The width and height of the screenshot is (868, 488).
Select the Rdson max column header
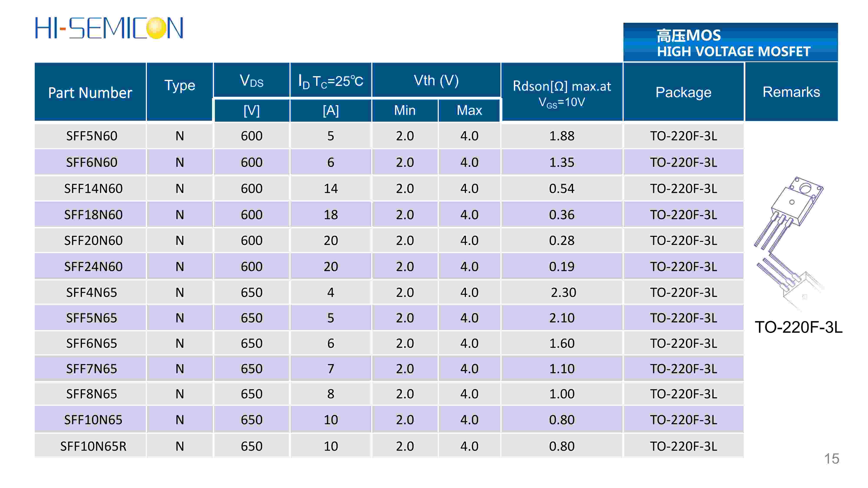pyautogui.click(x=561, y=93)
